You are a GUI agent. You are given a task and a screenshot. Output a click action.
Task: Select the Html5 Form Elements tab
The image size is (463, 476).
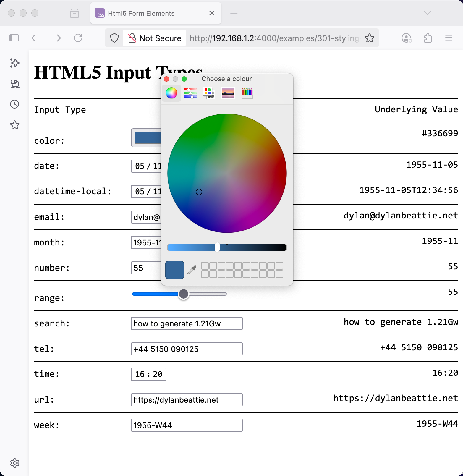[156, 13]
